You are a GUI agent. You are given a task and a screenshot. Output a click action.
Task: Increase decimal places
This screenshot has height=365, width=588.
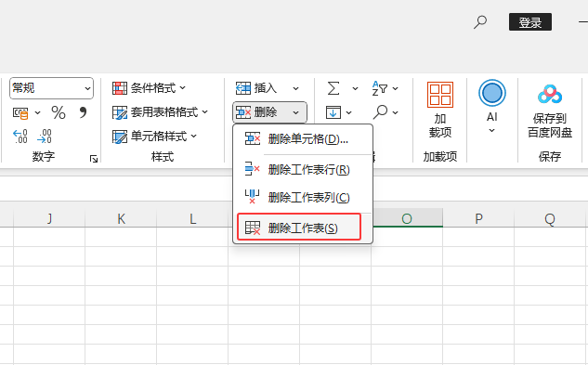pos(20,137)
